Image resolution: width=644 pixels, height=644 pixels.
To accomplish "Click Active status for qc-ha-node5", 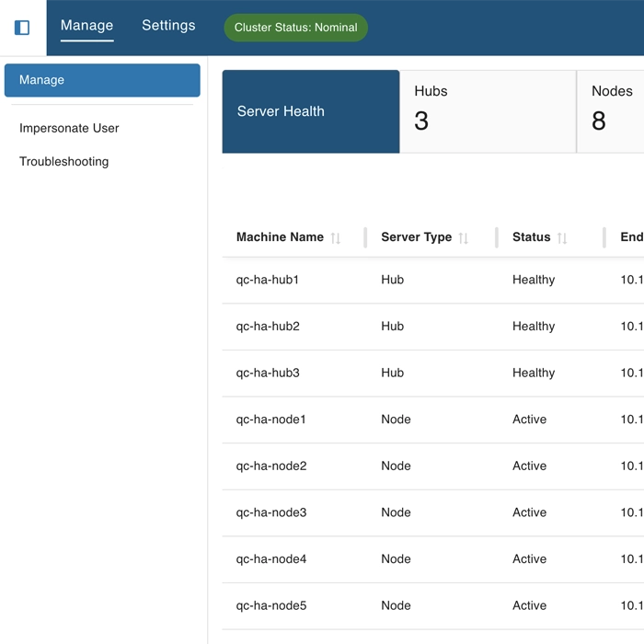I will [529, 605].
